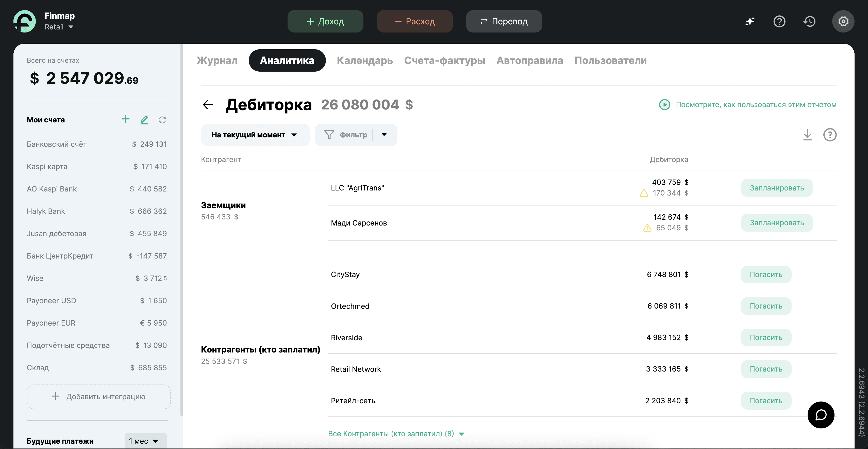The height and width of the screenshot is (449, 868).
Task: Click Запланировать for Мади Сарсенов
Action: point(777,223)
